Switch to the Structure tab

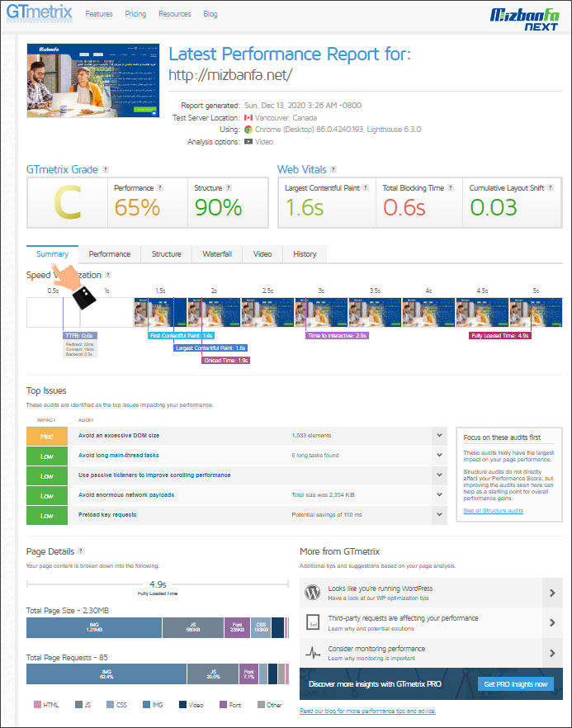pyautogui.click(x=166, y=254)
